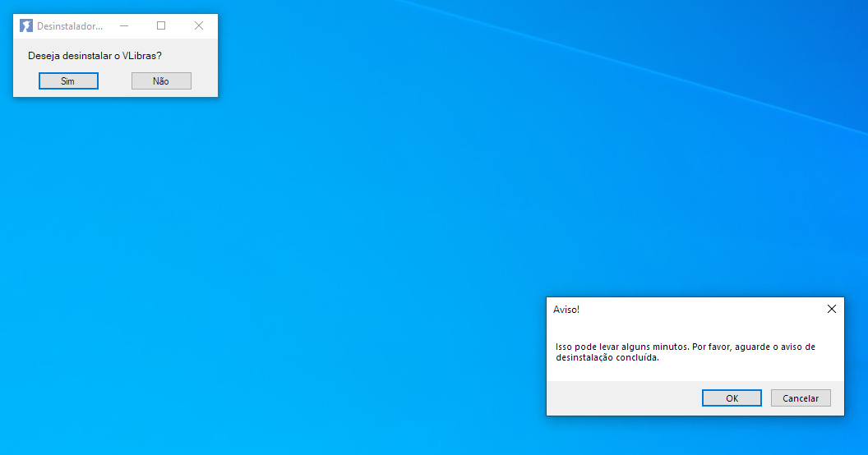Click the VLibras icon in Desinstalador title bar
This screenshot has width=868, height=455.
point(26,26)
